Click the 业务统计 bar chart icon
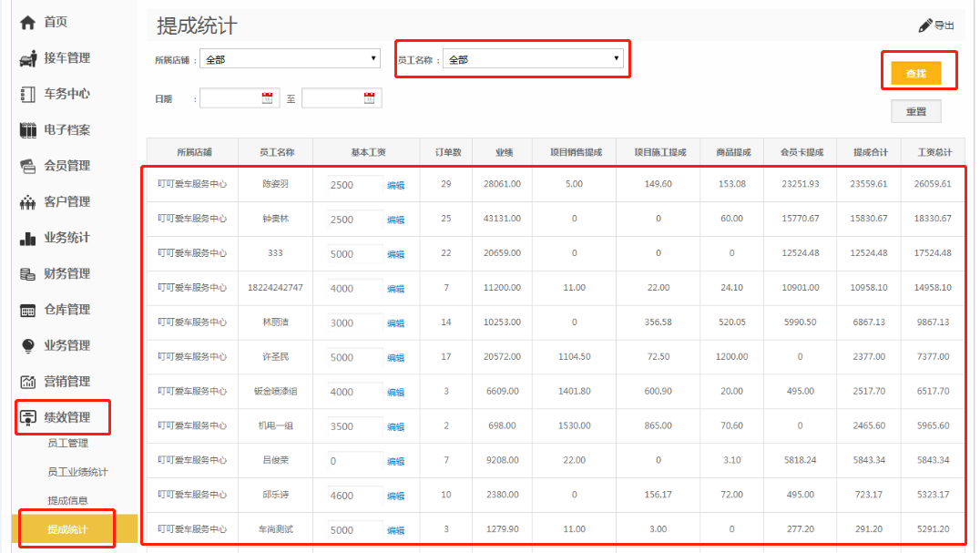The width and height of the screenshot is (980, 553). tap(28, 238)
